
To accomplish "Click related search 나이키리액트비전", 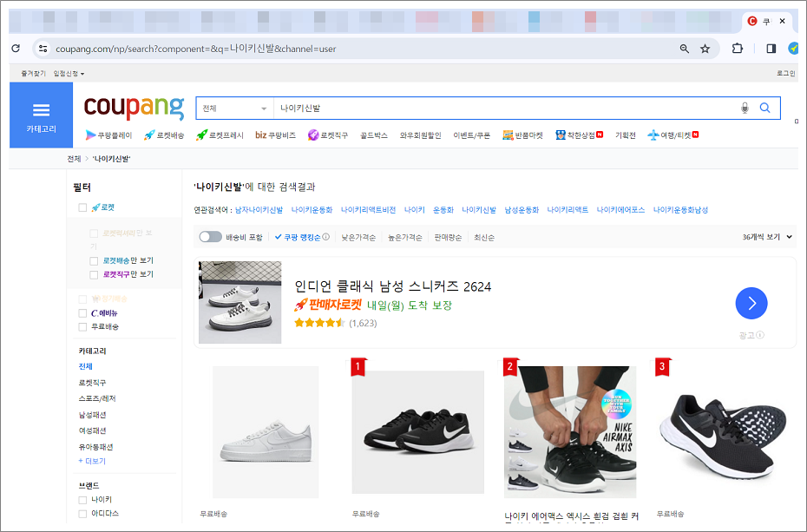I will coord(368,210).
